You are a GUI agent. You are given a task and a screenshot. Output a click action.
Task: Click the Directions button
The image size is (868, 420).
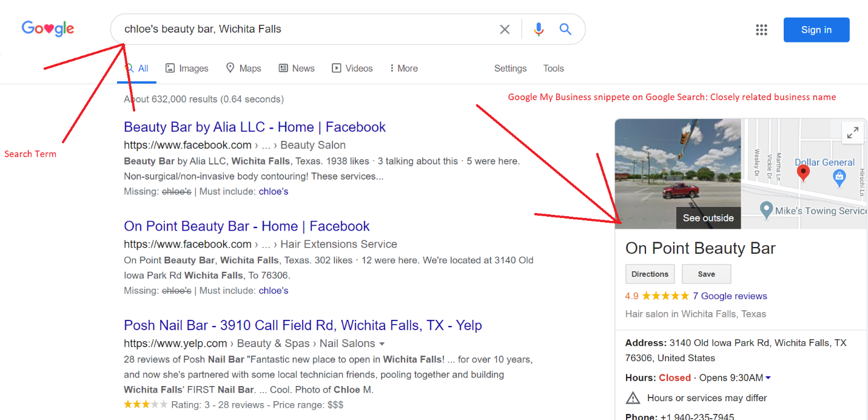650,274
